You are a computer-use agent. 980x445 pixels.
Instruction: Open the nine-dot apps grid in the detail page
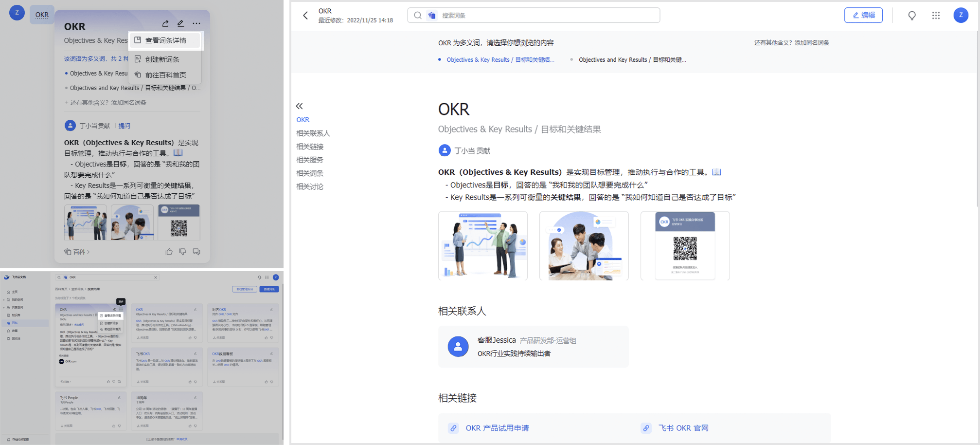click(936, 16)
